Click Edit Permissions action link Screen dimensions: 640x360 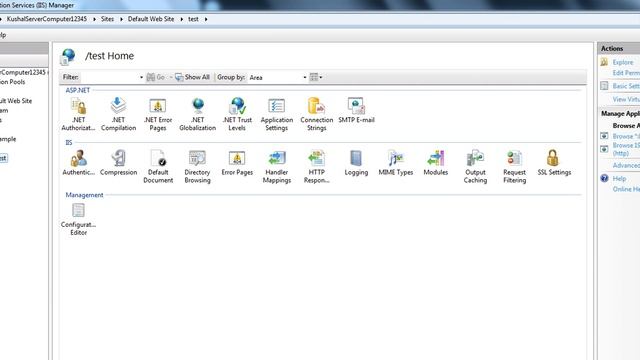point(626,73)
